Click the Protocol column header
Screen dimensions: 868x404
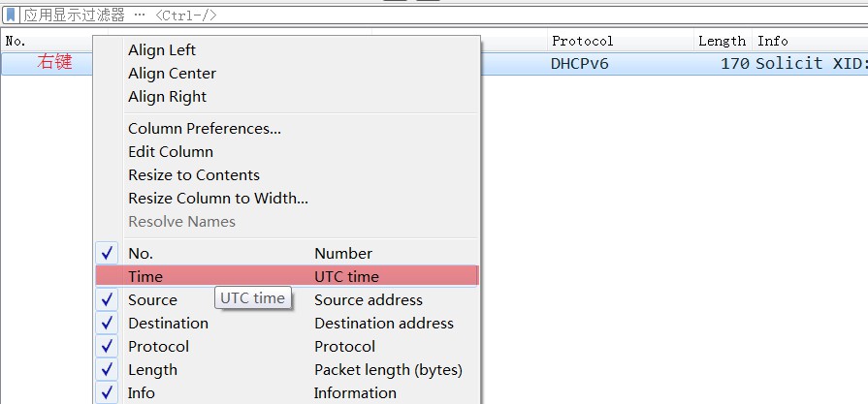[582, 41]
